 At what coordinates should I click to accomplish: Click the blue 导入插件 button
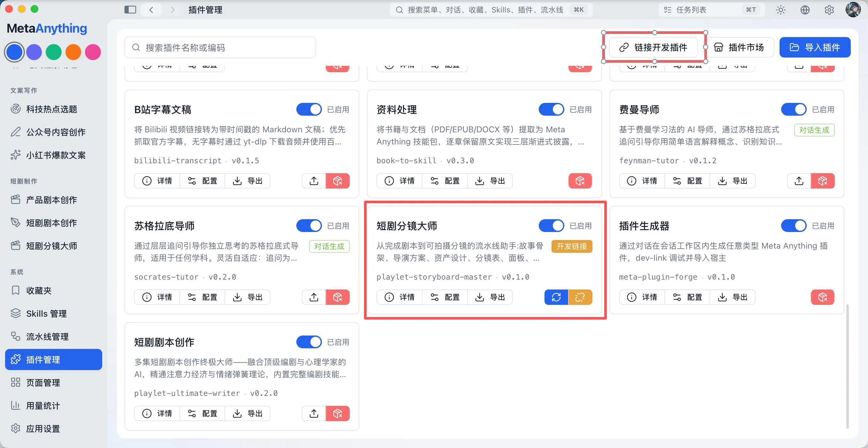(815, 48)
